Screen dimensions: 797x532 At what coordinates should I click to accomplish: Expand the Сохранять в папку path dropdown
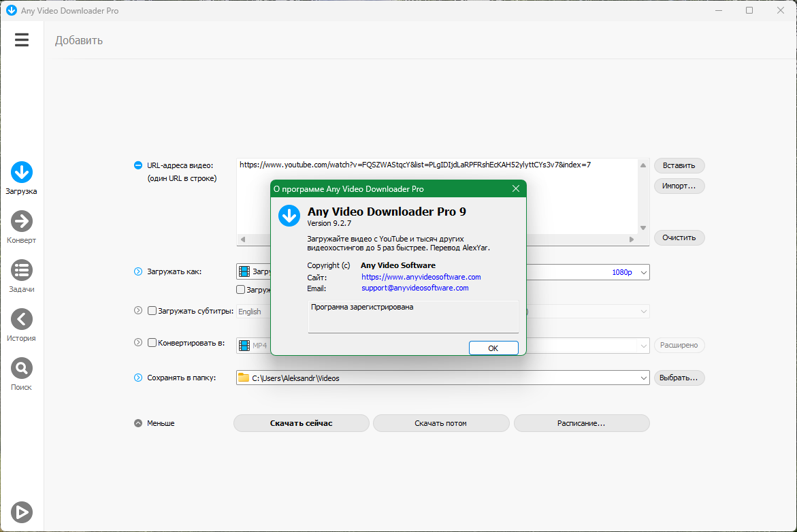pyautogui.click(x=643, y=378)
